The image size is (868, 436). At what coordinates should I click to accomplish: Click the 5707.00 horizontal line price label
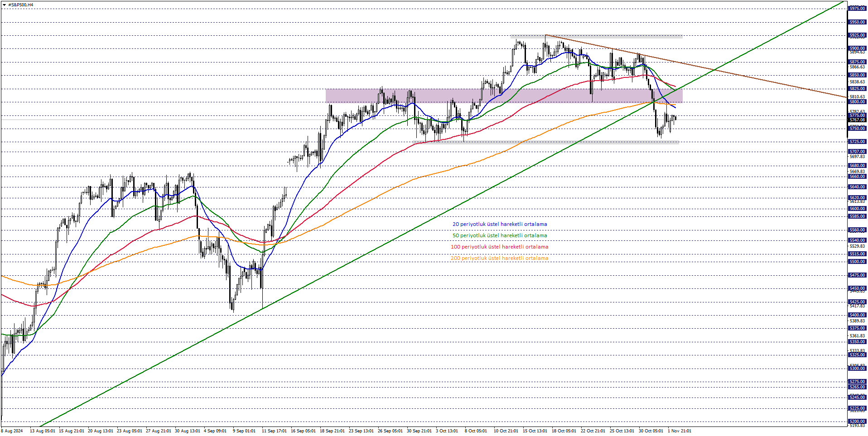(857, 152)
